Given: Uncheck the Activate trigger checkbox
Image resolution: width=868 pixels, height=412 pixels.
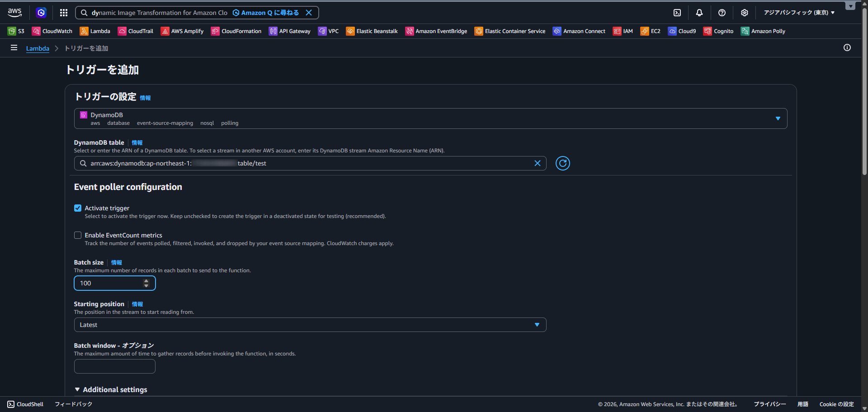Looking at the screenshot, I should pos(78,208).
